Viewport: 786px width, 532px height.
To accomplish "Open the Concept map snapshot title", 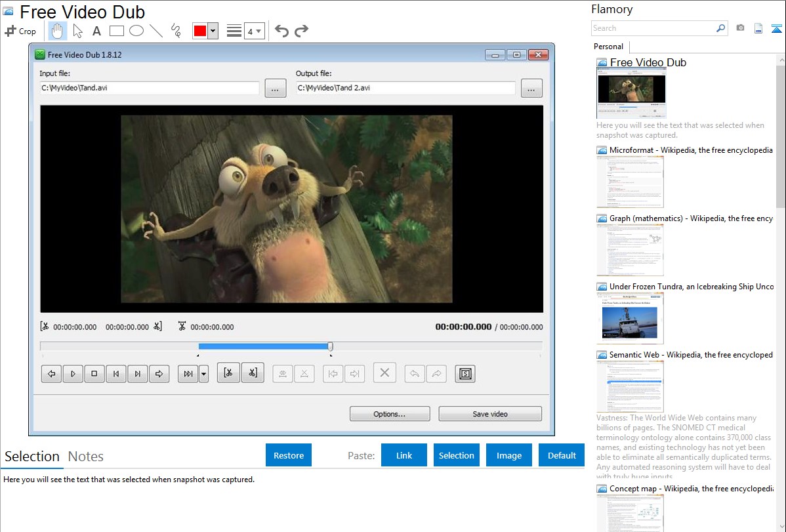I will click(x=691, y=488).
